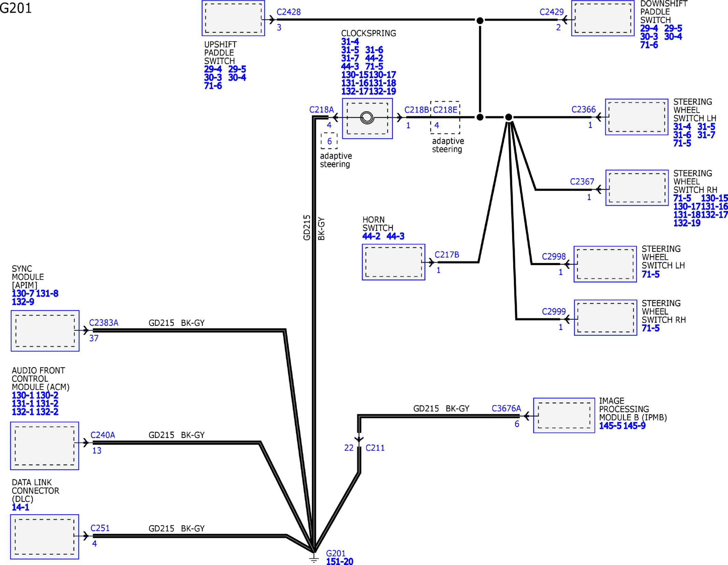Select the Downshift Paddle Switch component box
Image resolution: width=728 pixels, height=565 pixels.
pyautogui.click(x=603, y=18)
